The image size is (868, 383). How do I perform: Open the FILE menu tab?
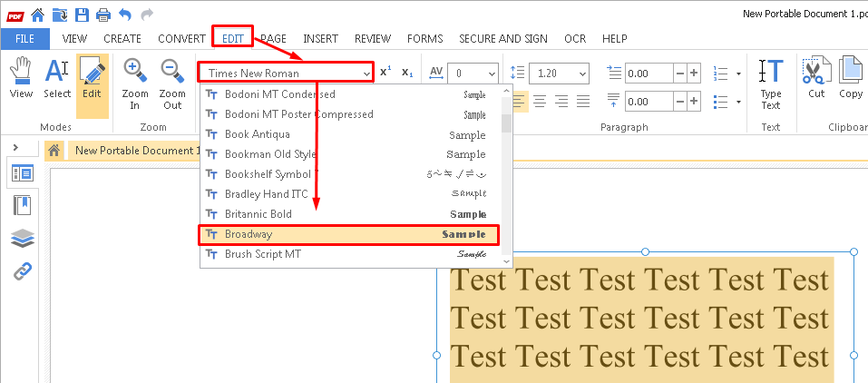click(24, 39)
